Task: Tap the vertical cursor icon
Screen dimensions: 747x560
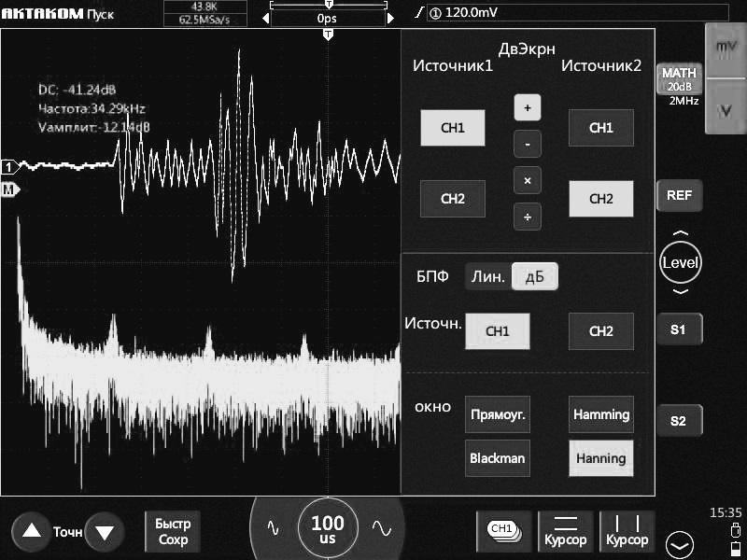Action: (627, 530)
